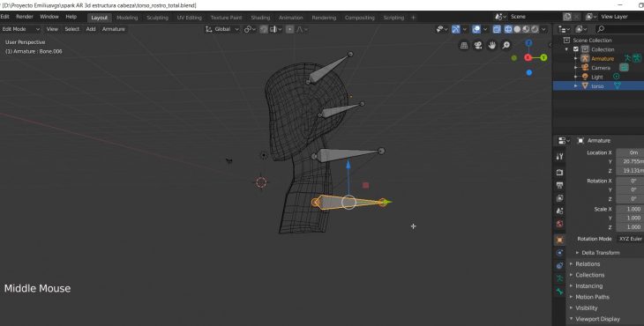Toggle the Collection exclude checkbox
Viewport: 644px width, 326px height.
tap(576, 49)
